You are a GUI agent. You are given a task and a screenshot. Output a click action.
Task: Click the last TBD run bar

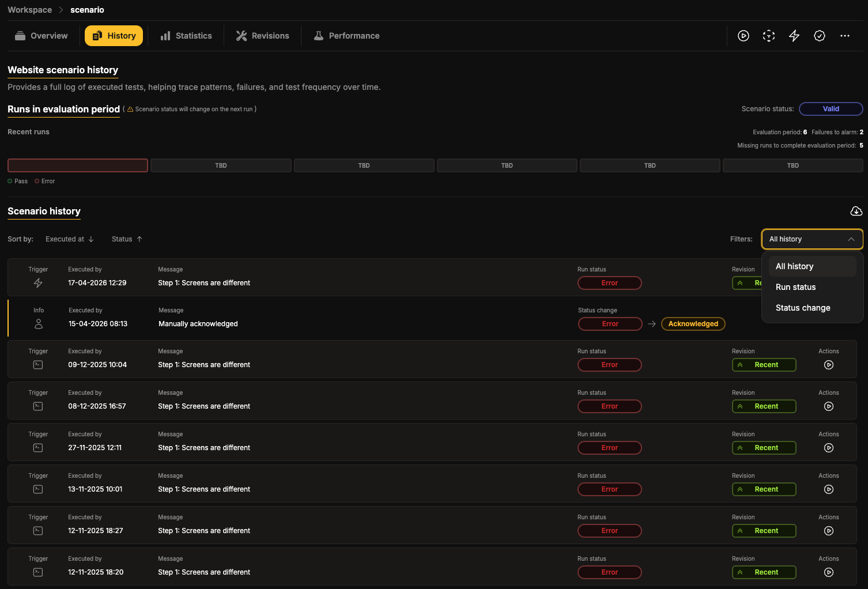point(792,165)
